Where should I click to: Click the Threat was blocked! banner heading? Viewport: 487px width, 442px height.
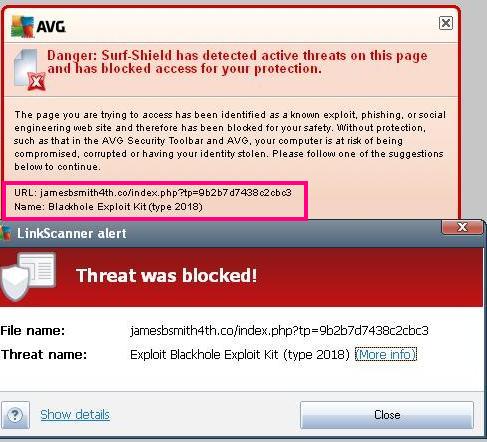167,276
